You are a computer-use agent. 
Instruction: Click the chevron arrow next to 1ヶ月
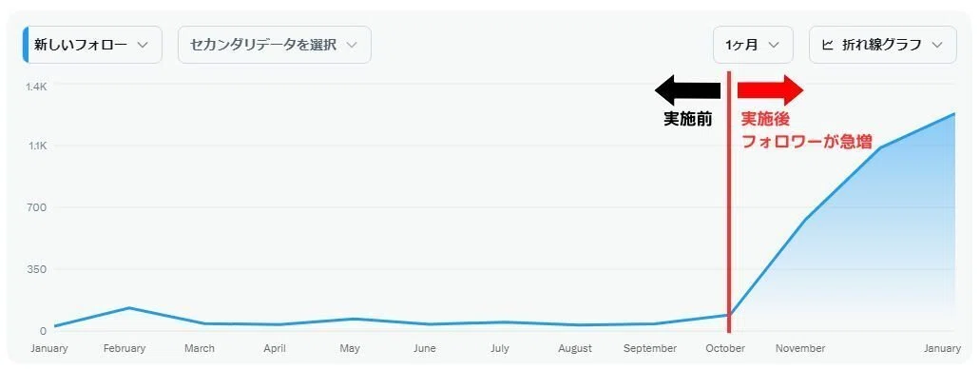pos(773,45)
